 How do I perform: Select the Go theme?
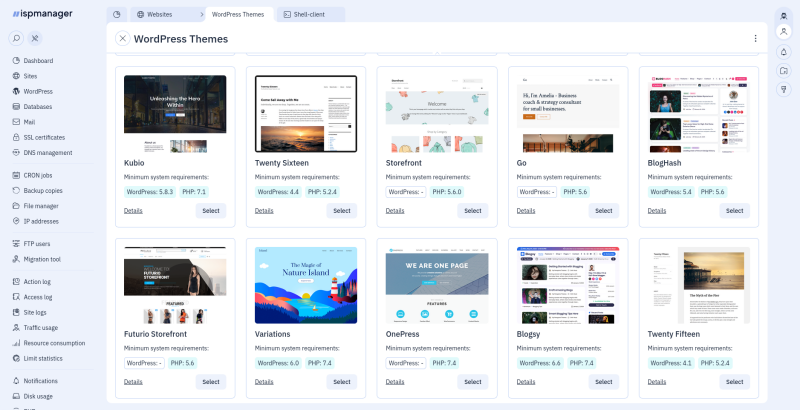click(x=604, y=211)
